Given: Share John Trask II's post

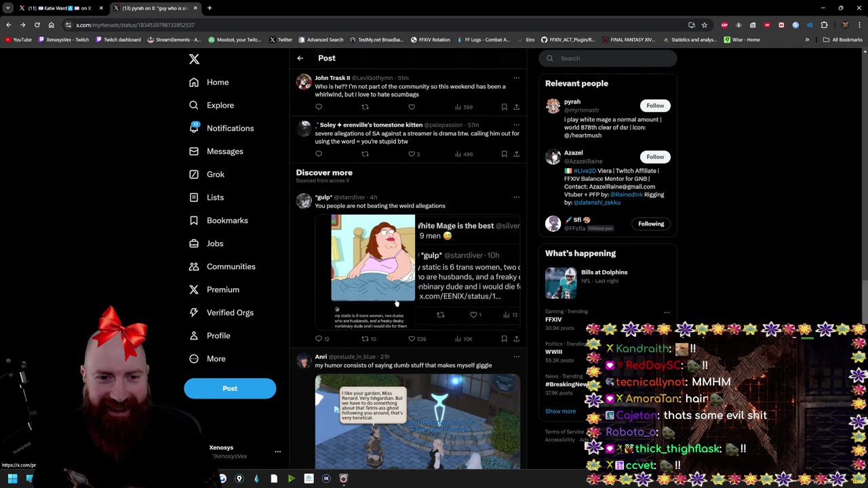Looking at the screenshot, I should (516, 107).
